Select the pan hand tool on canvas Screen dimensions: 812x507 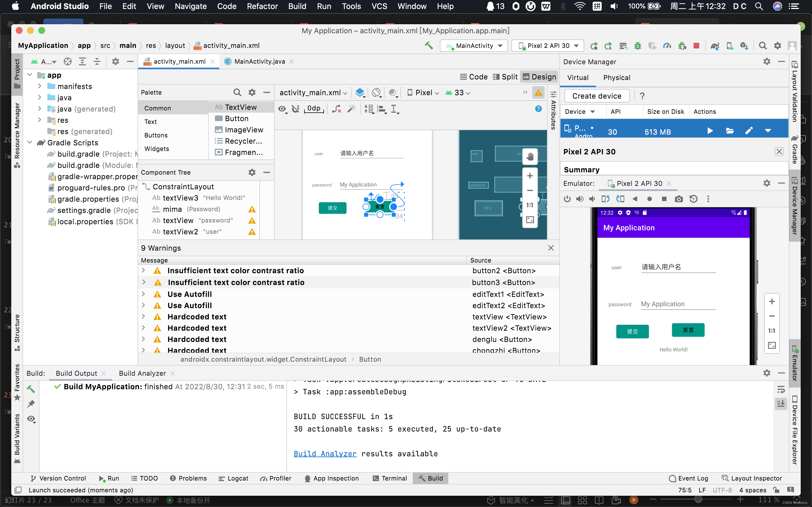point(530,156)
